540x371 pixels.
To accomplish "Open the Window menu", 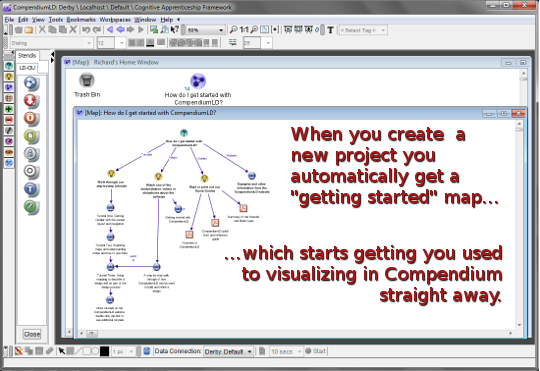I will coord(145,20).
